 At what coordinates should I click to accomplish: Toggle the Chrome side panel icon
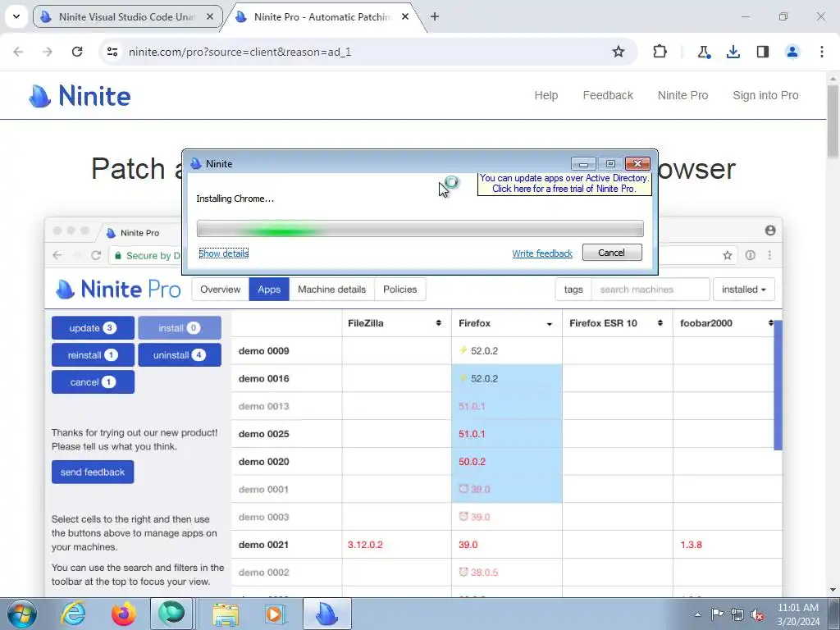point(763,52)
